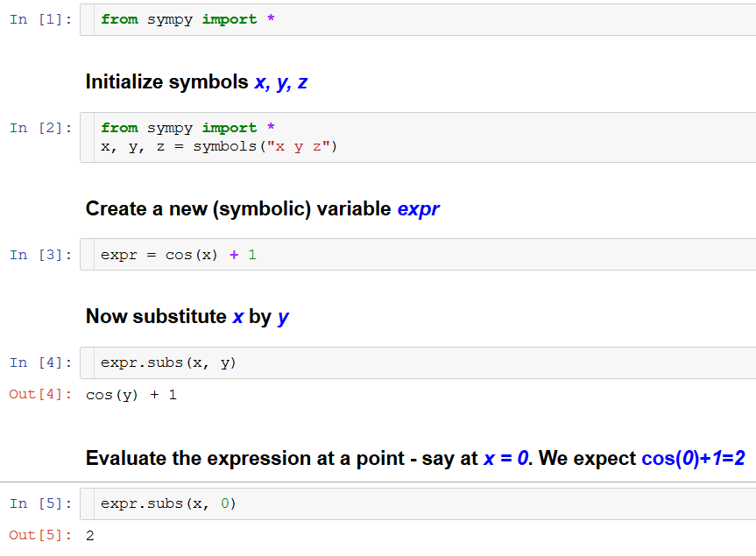This screenshot has width=756, height=556.
Task: Select the "Now substitute x by y" heading
Action: click(187, 317)
